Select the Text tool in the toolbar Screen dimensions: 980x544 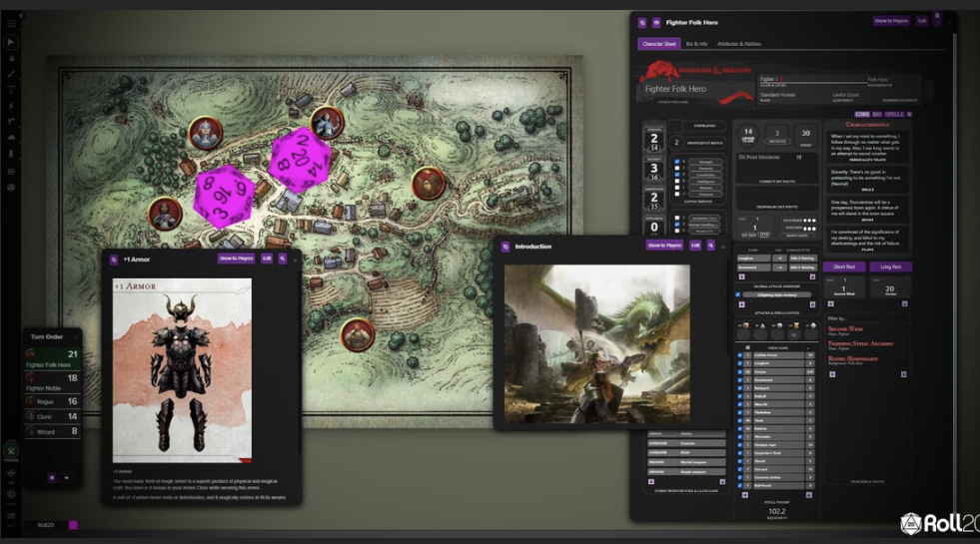pyautogui.click(x=11, y=89)
